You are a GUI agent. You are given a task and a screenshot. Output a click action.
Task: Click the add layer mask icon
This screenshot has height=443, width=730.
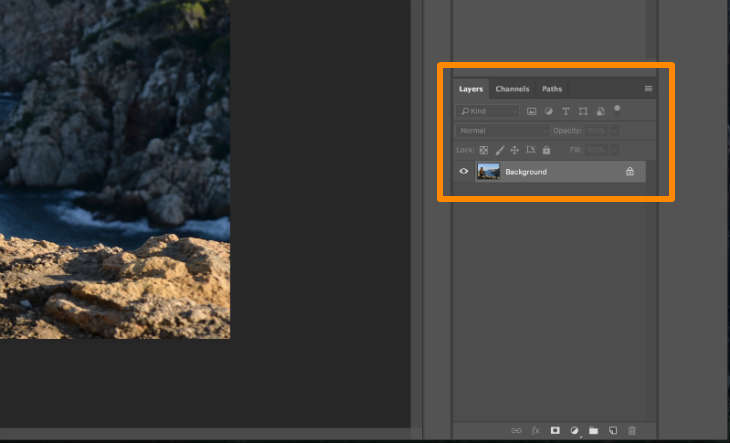coord(555,430)
